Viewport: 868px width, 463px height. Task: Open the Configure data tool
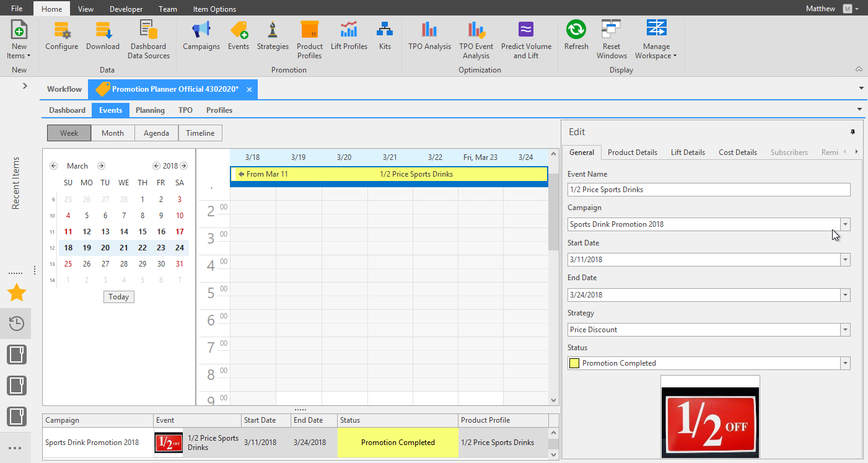point(62,36)
